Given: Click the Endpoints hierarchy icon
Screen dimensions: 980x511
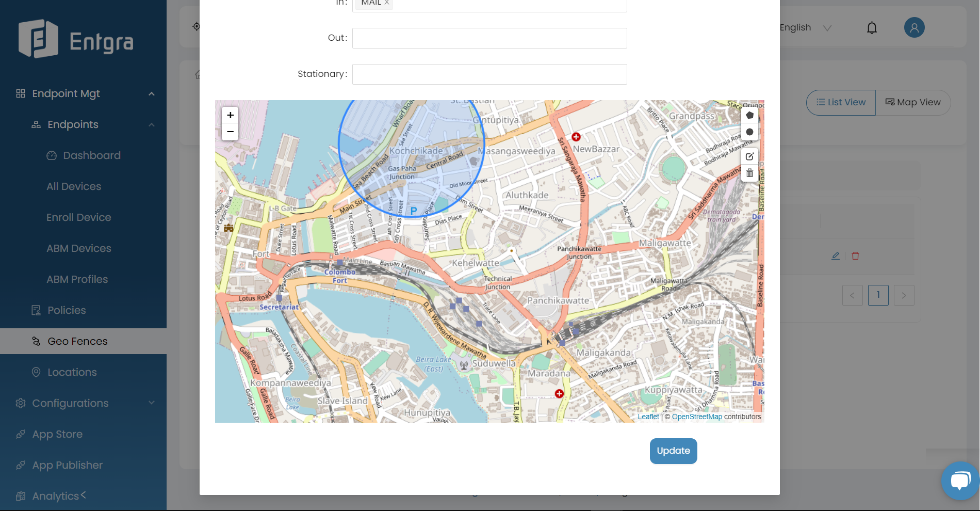Looking at the screenshot, I should 36,124.
